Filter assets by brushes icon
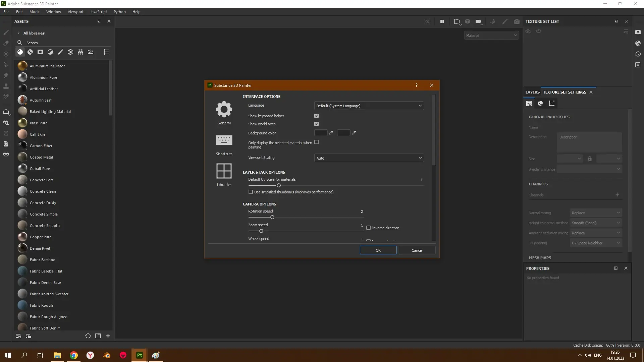This screenshot has height=362, width=644. [x=60, y=52]
